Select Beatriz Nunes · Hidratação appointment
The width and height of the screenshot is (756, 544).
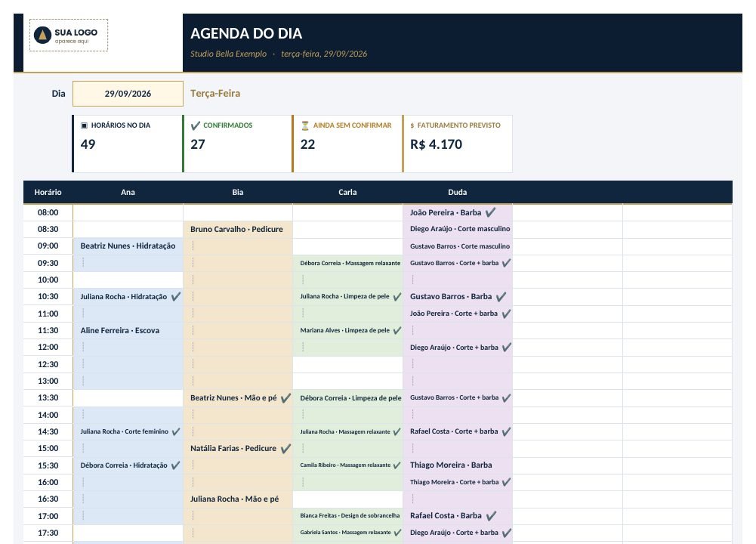pyautogui.click(x=128, y=246)
